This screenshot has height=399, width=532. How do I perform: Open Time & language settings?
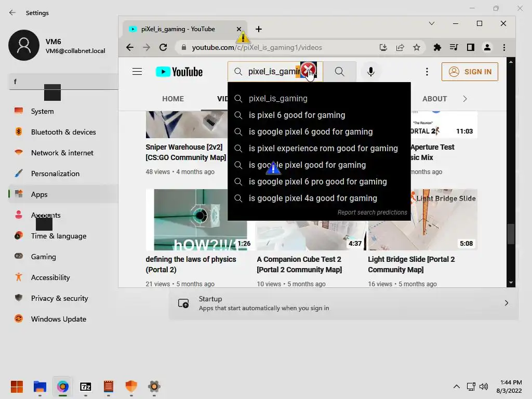click(63, 236)
